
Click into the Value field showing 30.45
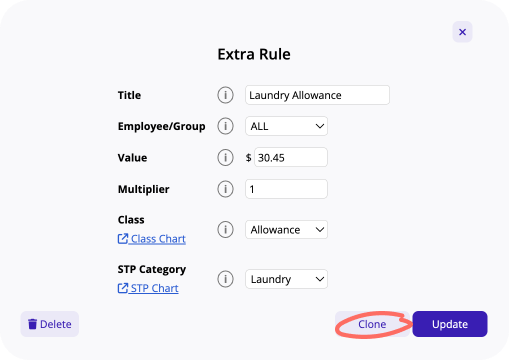point(291,157)
